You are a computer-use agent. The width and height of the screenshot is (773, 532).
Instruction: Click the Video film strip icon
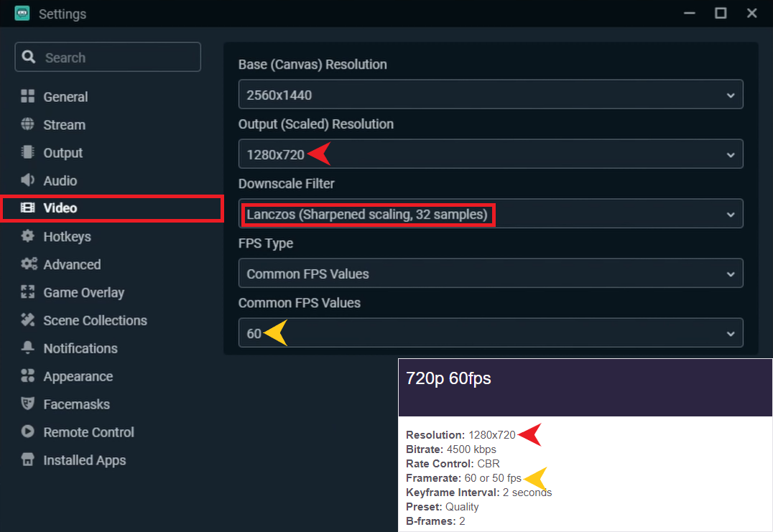[27, 207]
